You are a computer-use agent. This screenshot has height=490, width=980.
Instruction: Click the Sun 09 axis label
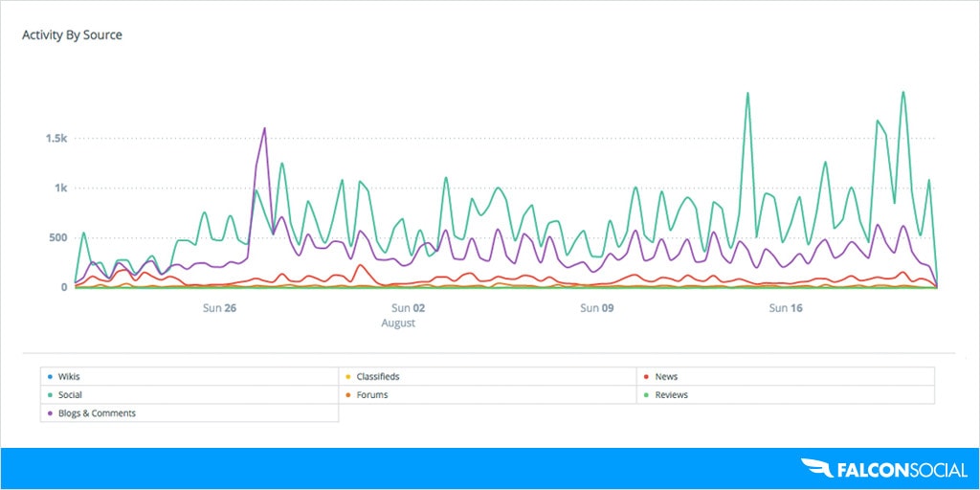tap(596, 308)
